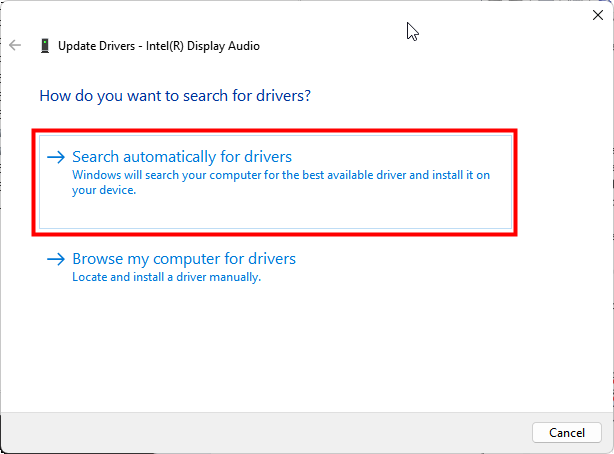Choose Browse my computer for drivers

(x=184, y=259)
